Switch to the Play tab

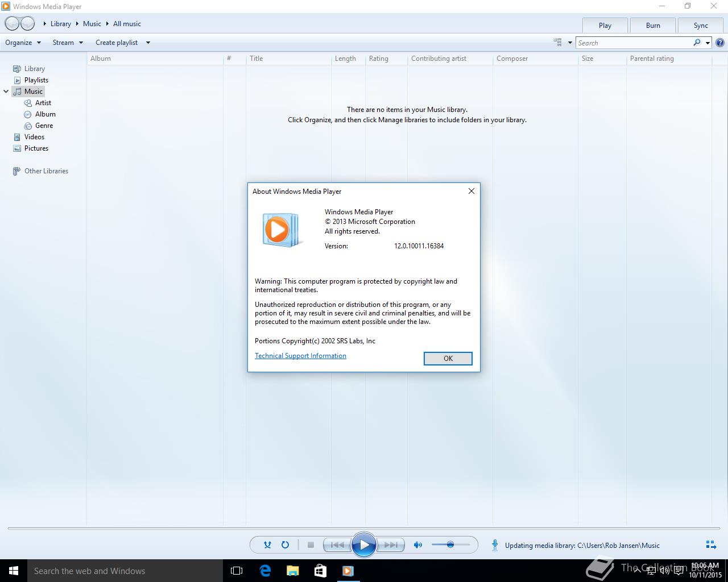(605, 26)
